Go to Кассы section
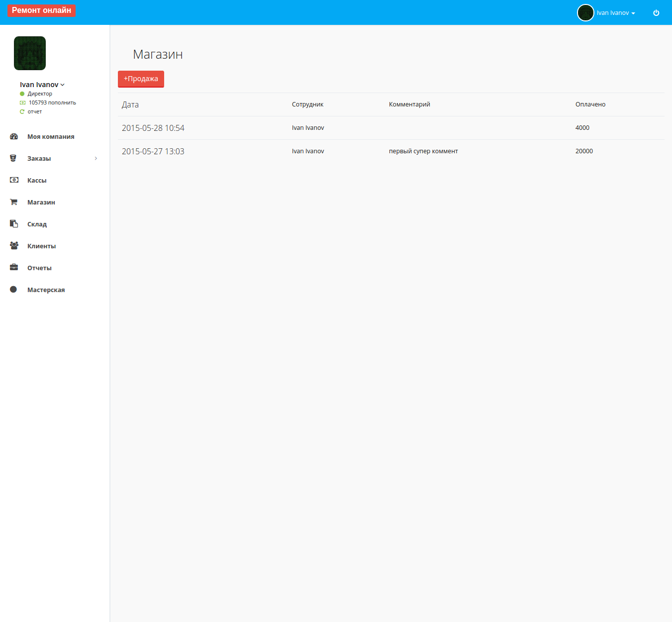 tap(37, 180)
